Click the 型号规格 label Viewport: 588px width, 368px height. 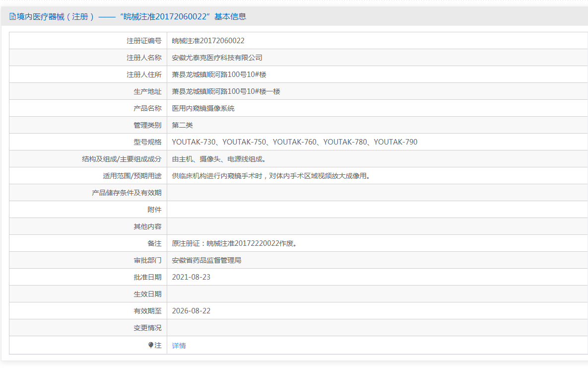point(147,142)
